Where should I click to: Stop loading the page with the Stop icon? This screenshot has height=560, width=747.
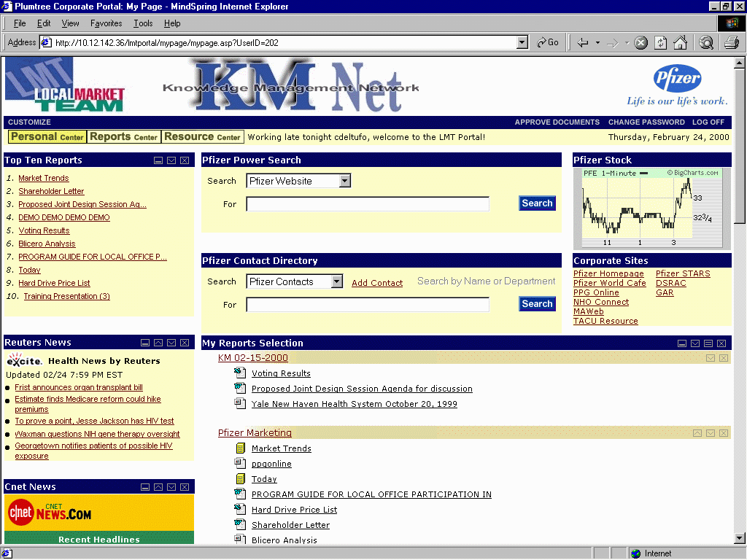tap(640, 43)
